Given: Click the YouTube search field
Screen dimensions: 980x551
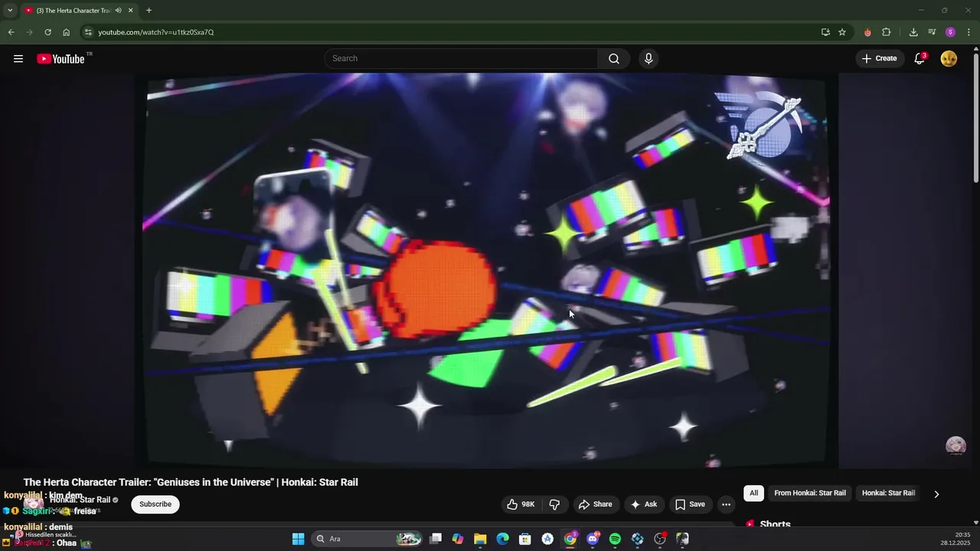Looking at the screenshot, I should coord(461,59).
